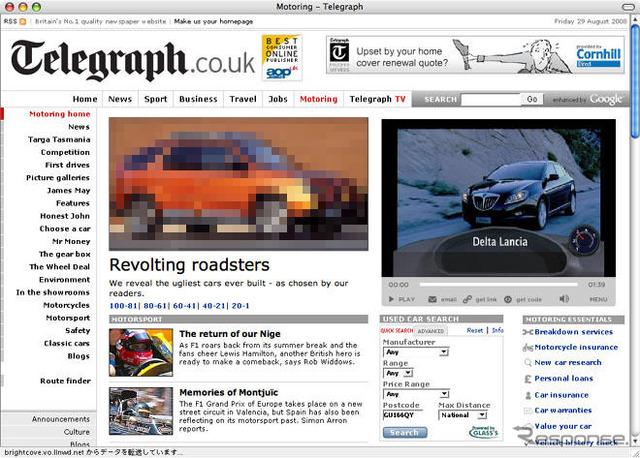This screenshot has height=458, width=640.
Task: Open The return of our Nige headline
Action: [230, 334]
